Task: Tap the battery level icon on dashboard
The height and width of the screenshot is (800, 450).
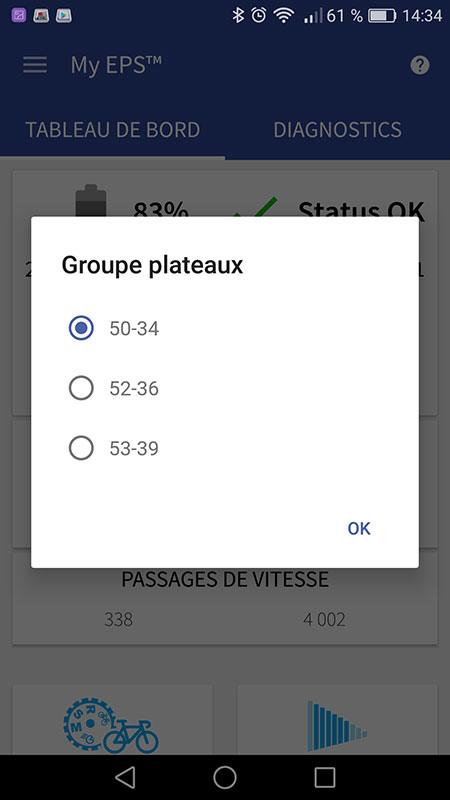Action: (91, 201)
